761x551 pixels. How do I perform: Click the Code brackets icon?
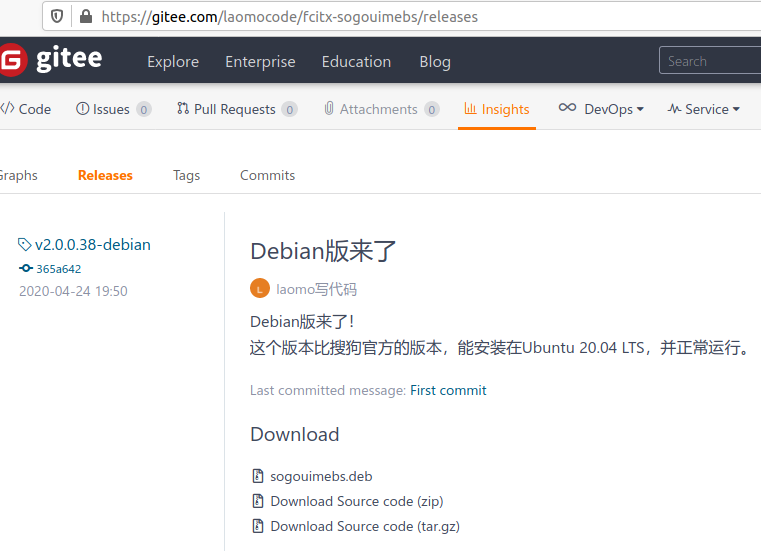pos(7,108)
